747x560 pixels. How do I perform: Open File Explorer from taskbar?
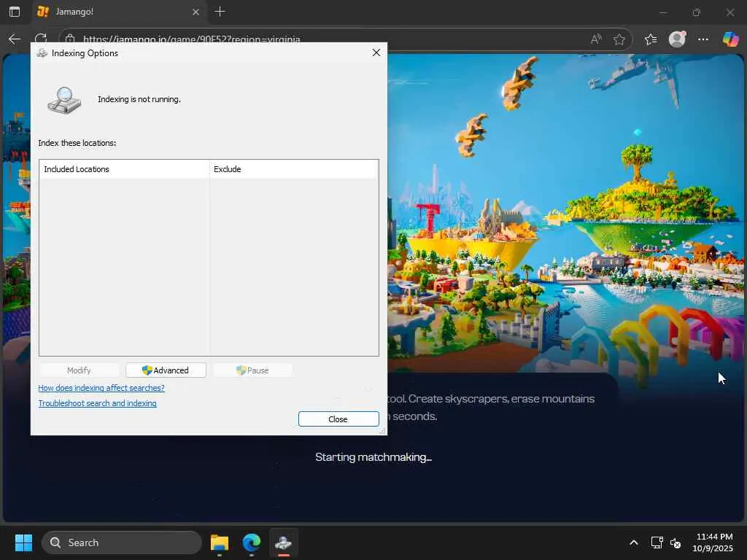click(x=220, y=542)
